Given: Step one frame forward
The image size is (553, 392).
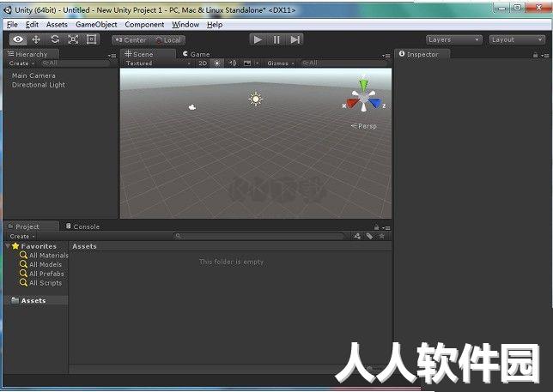Looking at the screenshot, I should tap(295, 39).
